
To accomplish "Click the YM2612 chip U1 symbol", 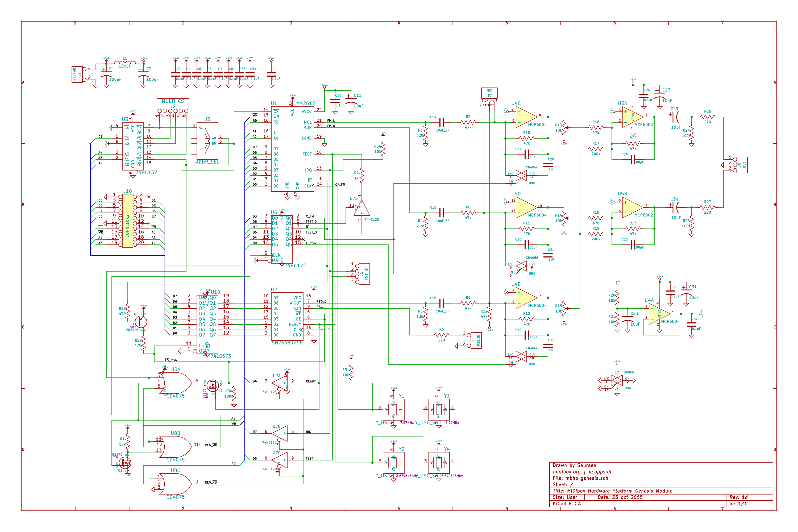I will [292, 149].
